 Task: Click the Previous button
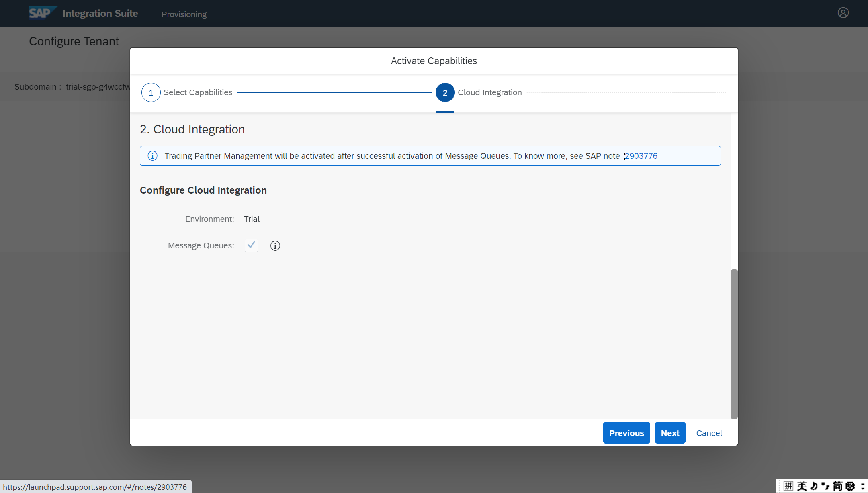point(626,433)
